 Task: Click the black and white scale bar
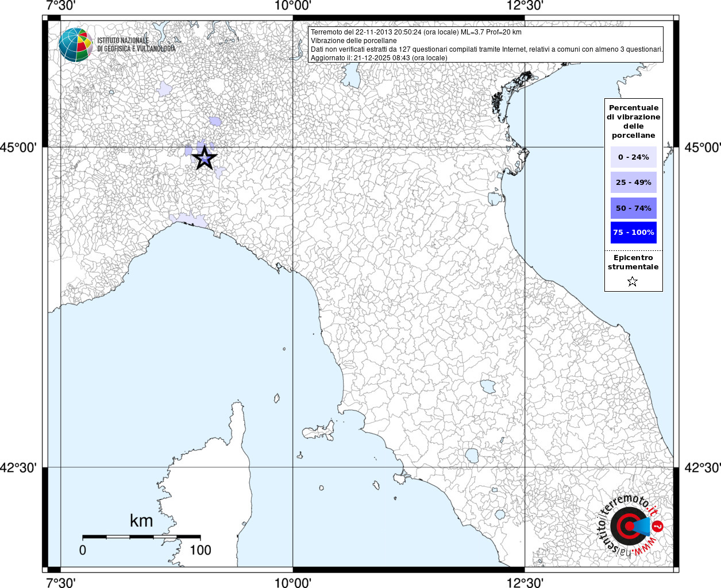pyautogui.click(x=141, y=537)
